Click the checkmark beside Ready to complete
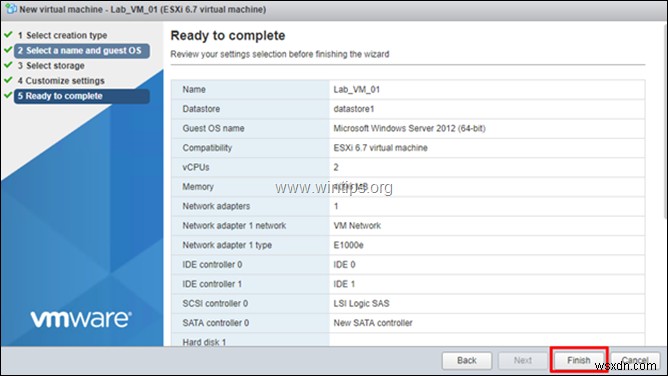 click(8, 95)
